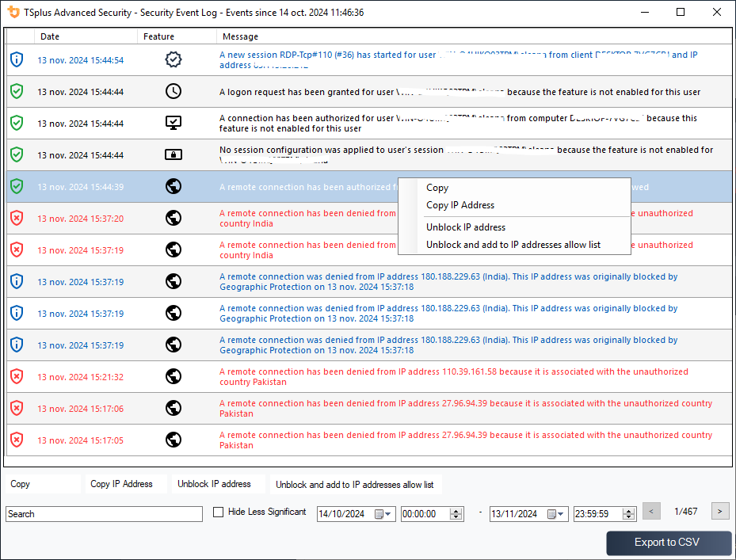Image resolution: width=736 pixels, height=560 pixels.
Task: Click into the Search input field
Action: (105, 514)
